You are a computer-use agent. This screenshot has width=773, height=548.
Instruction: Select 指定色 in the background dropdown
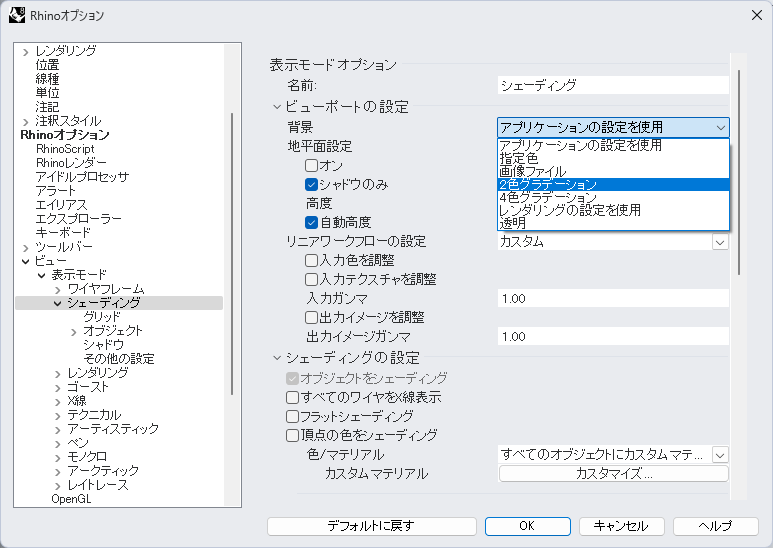(613, 158)
